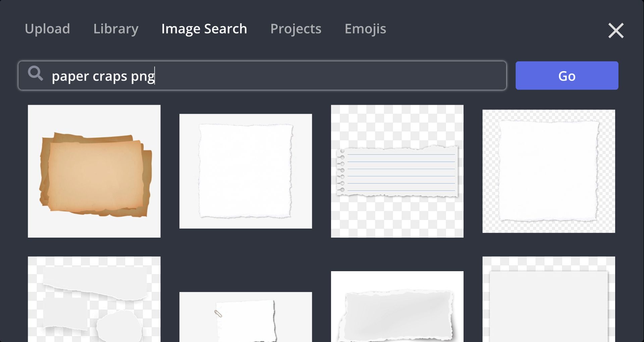Select the torn white paper on fine checkerboard
This screenshot has width=644, height=342.
548,171
